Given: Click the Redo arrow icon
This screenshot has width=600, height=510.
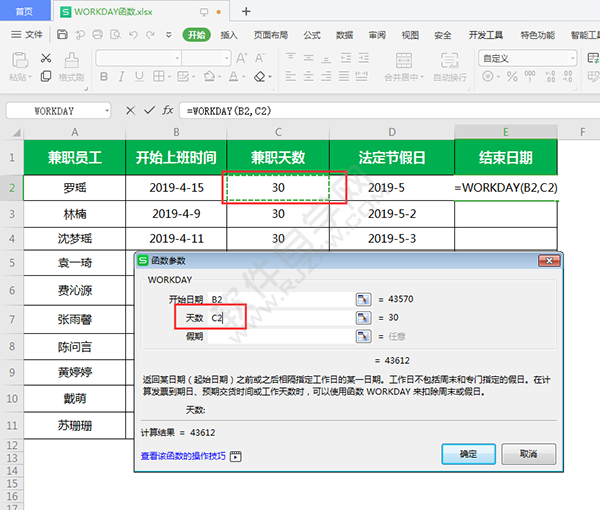Looking at the screenshot, I should pos(150,35).
